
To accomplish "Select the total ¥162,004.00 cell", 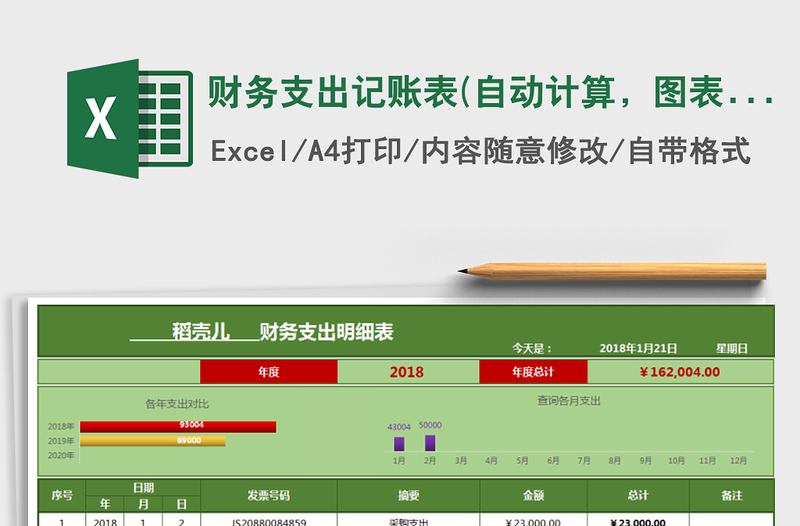I will click(x=679, y=372).
